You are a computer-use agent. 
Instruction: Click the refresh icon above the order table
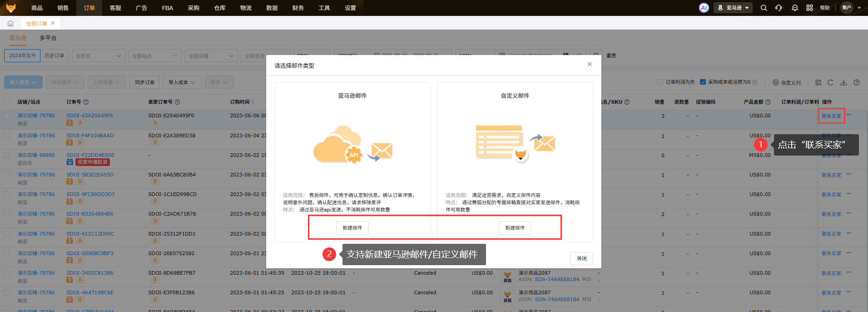tap(830, 82)
